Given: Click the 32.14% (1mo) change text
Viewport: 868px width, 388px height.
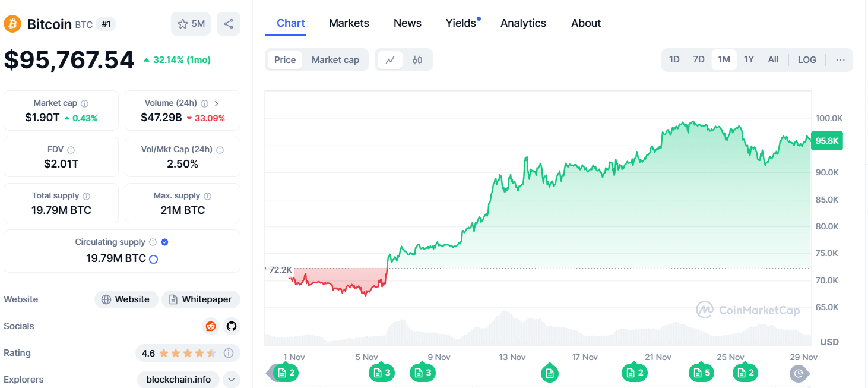Looking at the screenshot, I should 177,60.
